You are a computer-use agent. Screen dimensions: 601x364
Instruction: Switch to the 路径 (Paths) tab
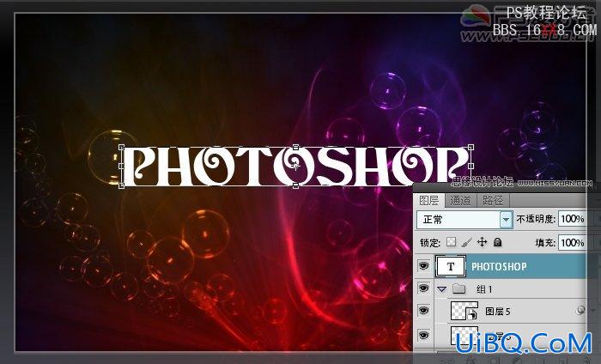point(493,200)
